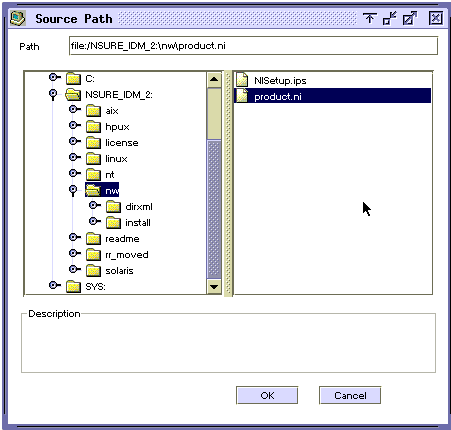Expand the SYS: volume node
Viewport: 451px width, 430px height.
pyautogui.click(x=54, y=285)
